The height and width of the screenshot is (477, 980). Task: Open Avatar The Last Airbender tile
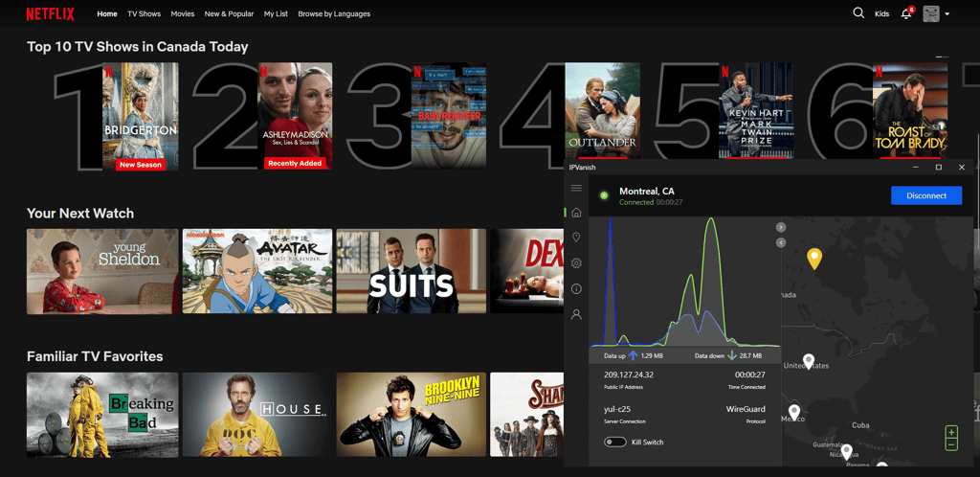pyautogui.click(x=257, y=271)
